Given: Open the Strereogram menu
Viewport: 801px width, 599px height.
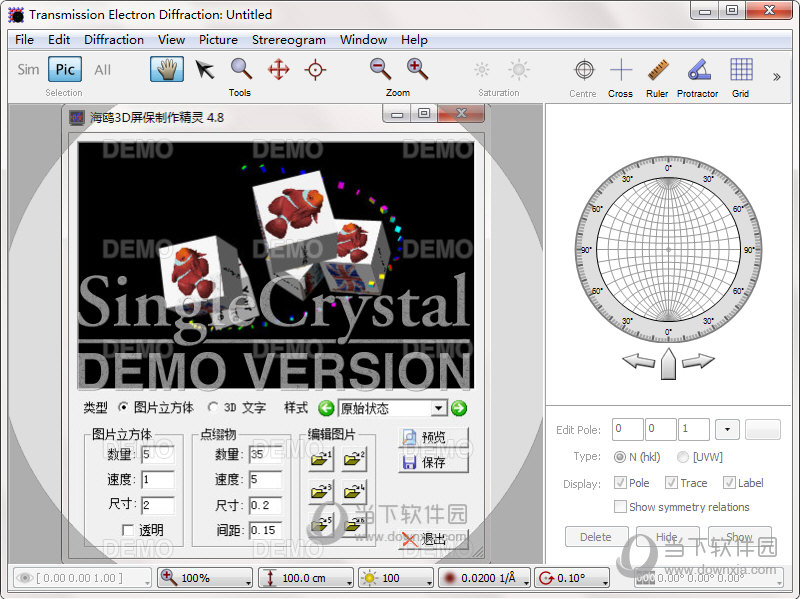Looking at the screenshot, I should point(289,40).
